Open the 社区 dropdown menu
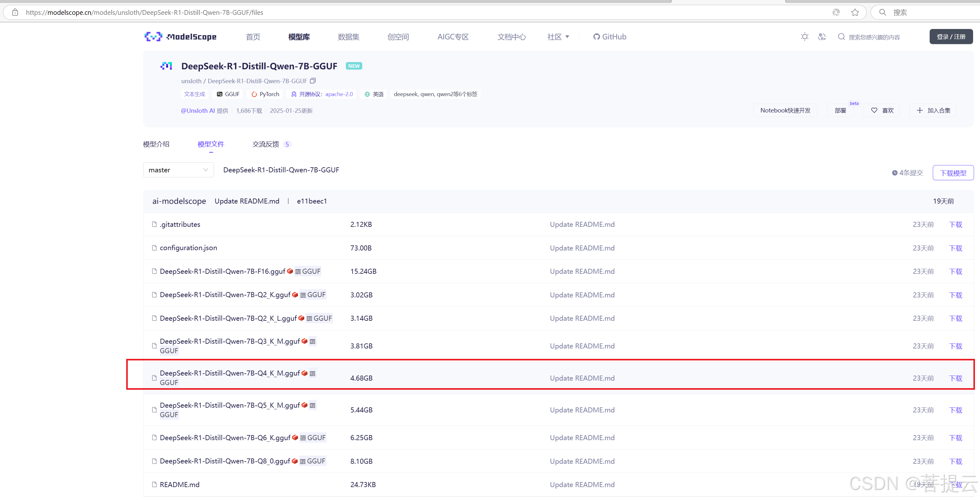The height and width of the screenshot is (500, 980). point(558,37)
